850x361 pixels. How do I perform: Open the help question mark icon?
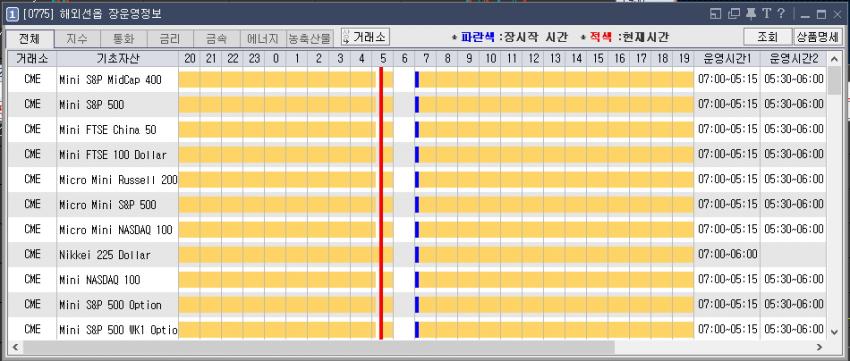tap(780, 14)
